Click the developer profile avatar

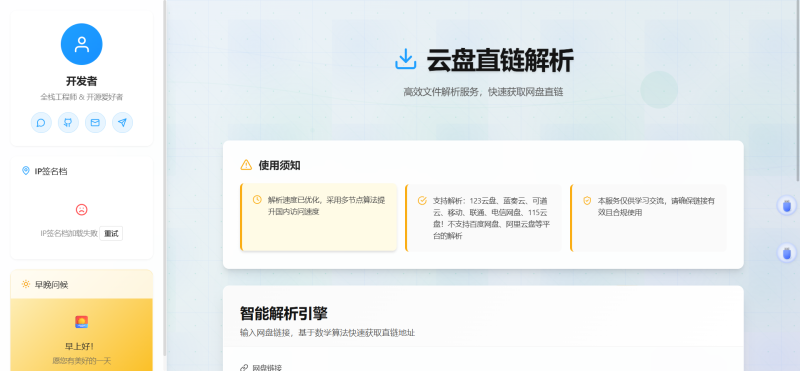pos(82,44)
